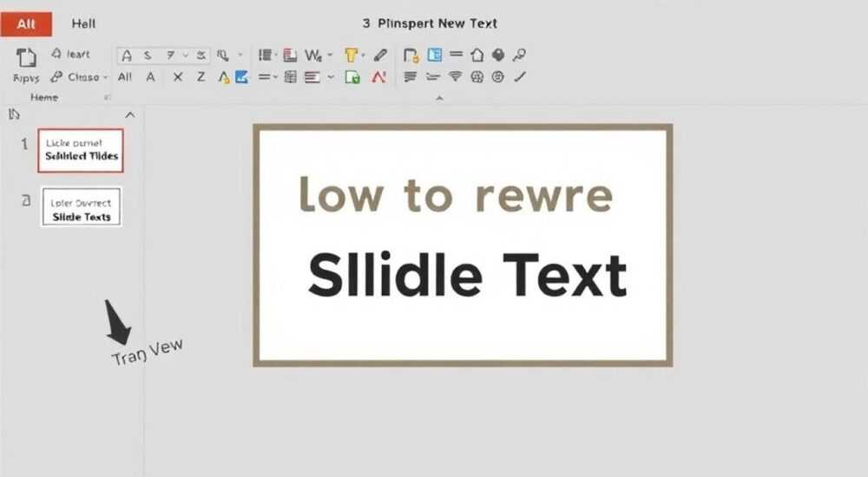Open the dropdown beside yellow T icon

click(363, 55)
